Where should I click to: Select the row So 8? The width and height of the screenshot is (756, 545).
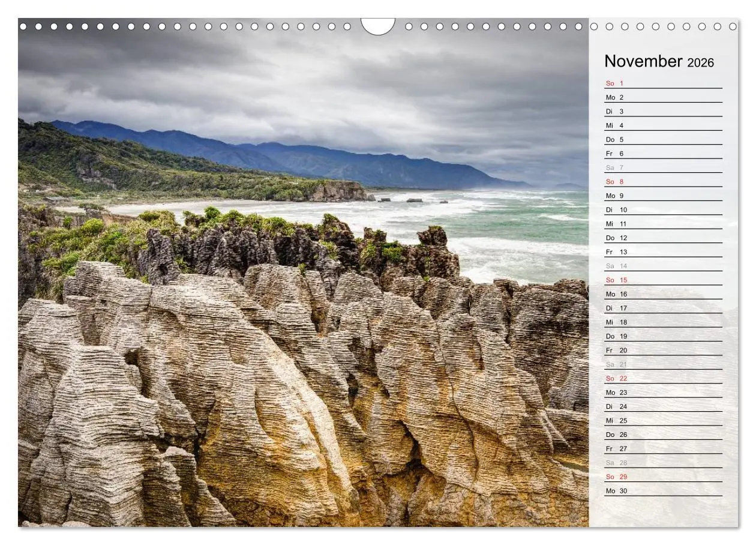(x=663, y=181)
